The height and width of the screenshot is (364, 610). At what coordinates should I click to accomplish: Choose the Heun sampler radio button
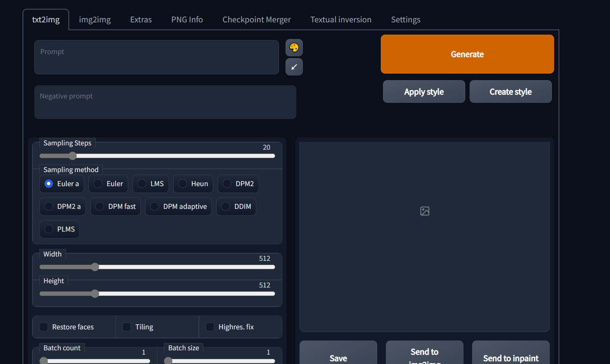pyautogui.click(x=183, y=184)
